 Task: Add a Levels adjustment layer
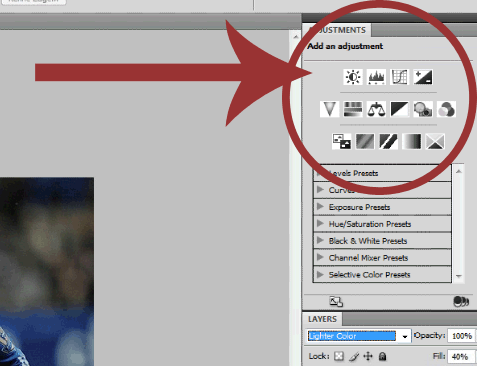(x=376, y=77)
